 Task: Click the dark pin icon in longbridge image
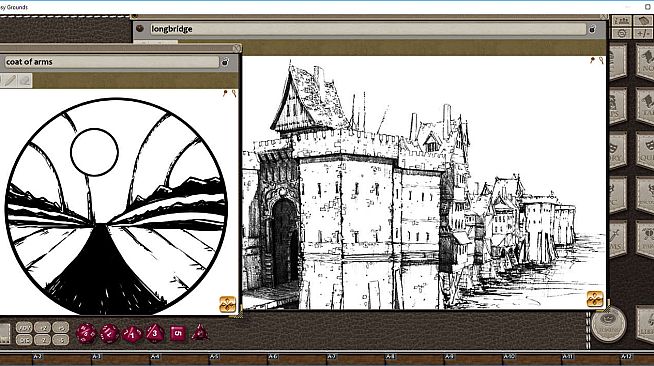point(592,60)
